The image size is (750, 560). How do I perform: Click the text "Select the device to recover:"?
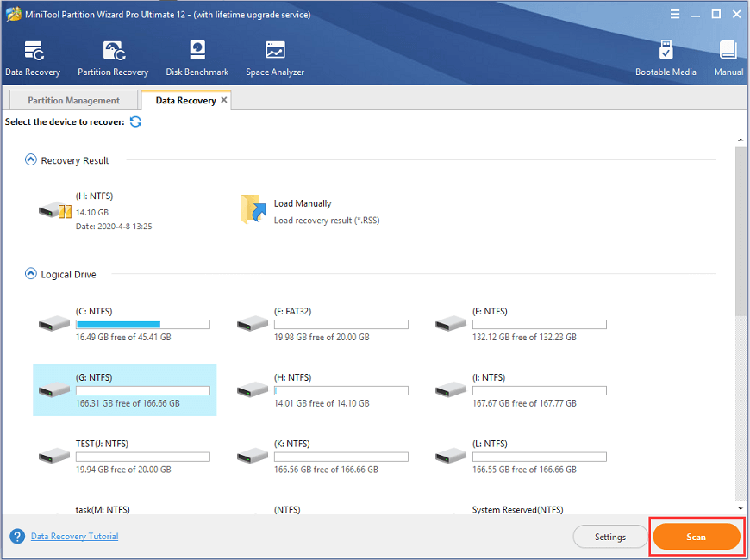click(x=65, y=122)
